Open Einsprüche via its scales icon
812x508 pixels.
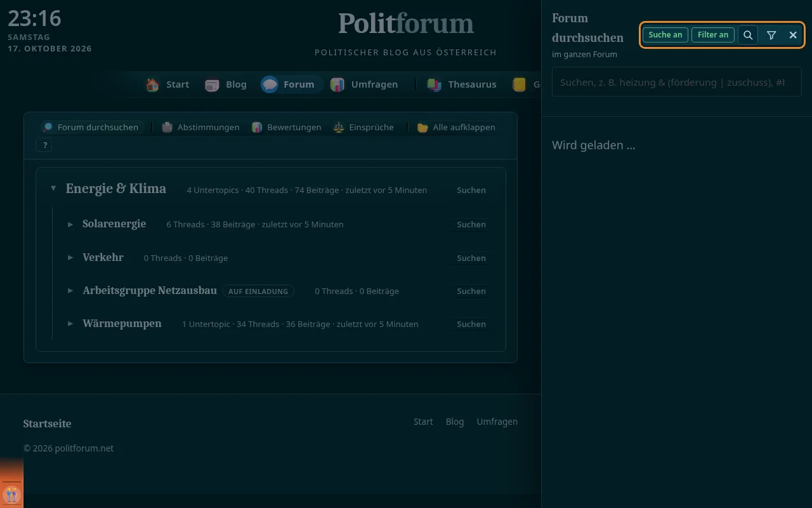click(339, 128)
